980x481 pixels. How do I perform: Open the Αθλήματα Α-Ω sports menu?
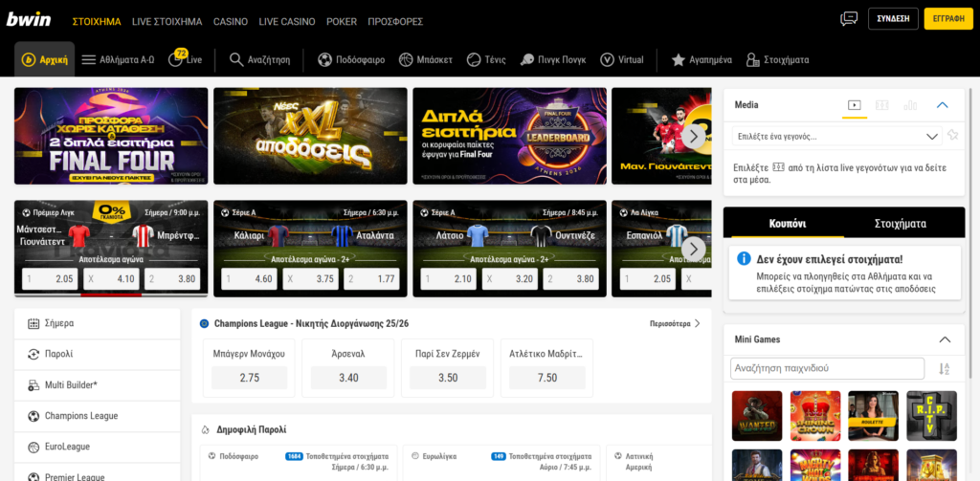pos(118,60)
